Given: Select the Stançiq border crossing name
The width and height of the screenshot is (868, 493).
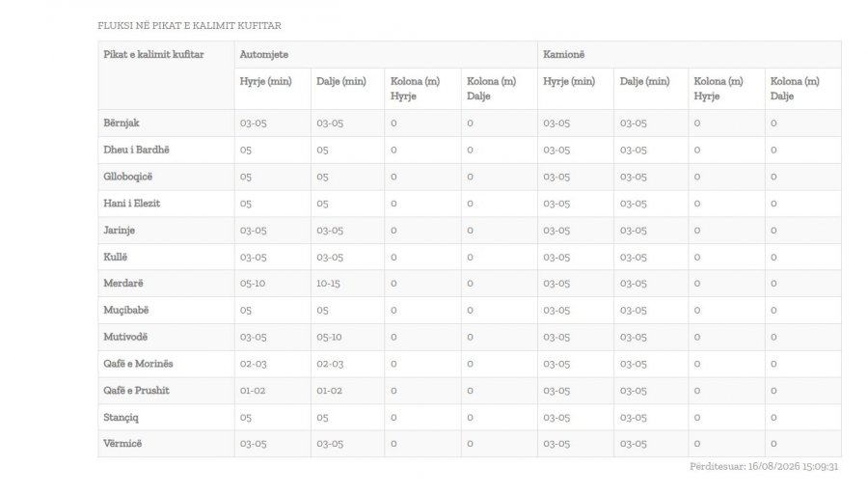Looking at the screenshot, I should (122, 417).
